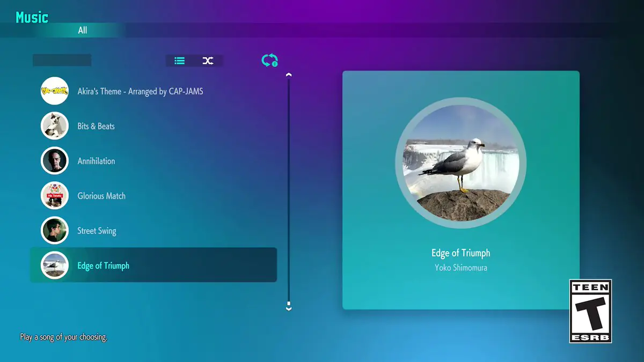Click the Glorious Match album icon
This screenshot has width=644, height=362.
[55, 196]
